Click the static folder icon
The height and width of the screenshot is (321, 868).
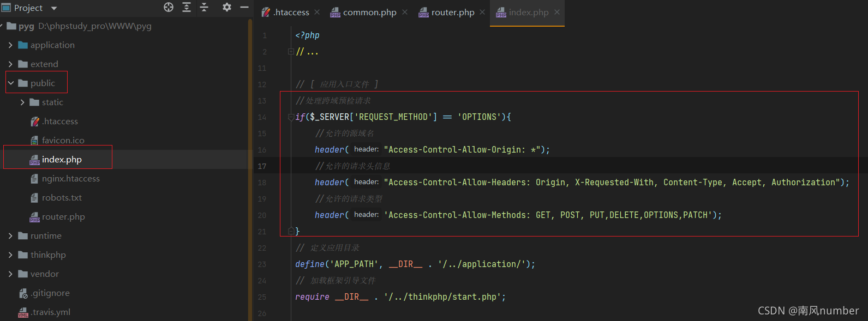[x=34, y=102]
